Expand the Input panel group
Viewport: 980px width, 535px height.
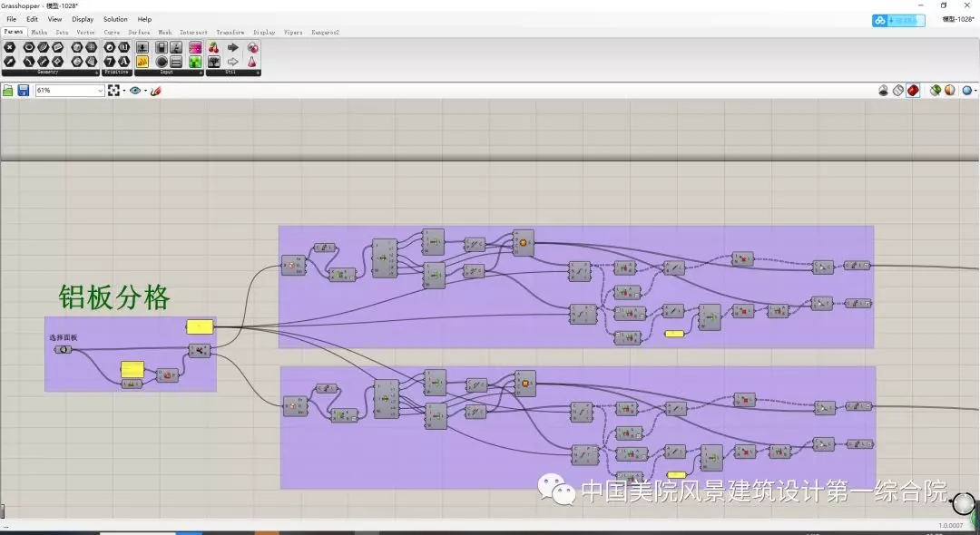click(x=201, y=73)
